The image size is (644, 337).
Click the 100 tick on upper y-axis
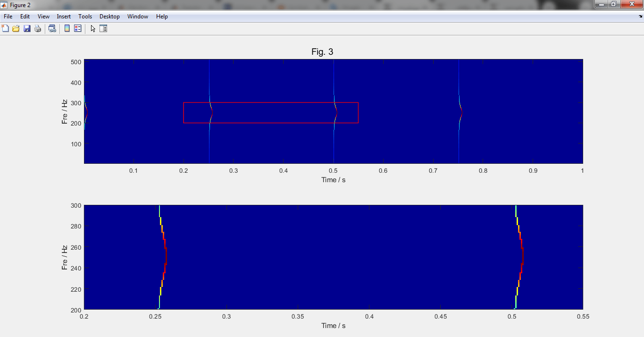[76, 144]
